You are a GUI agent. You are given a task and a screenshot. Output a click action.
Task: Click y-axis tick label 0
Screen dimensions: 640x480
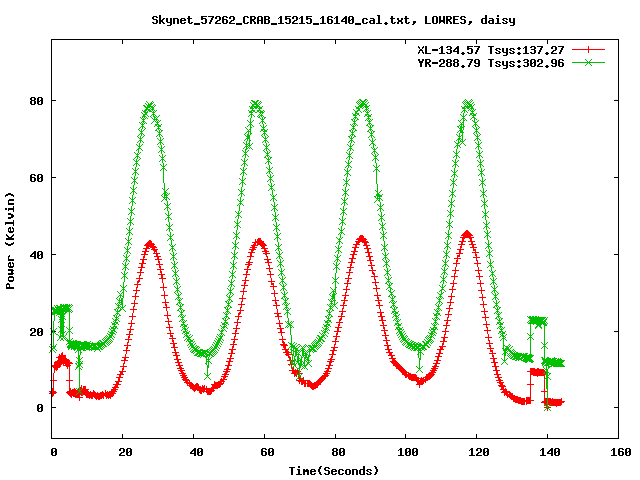point(40,408)
